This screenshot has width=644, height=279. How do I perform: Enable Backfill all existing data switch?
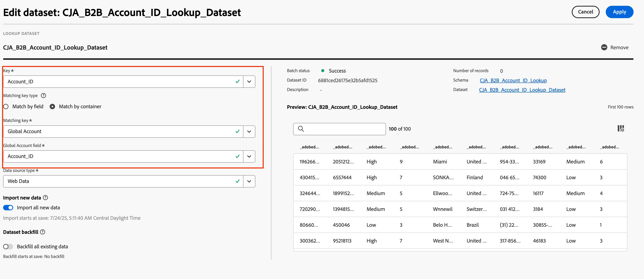[8, 247]
